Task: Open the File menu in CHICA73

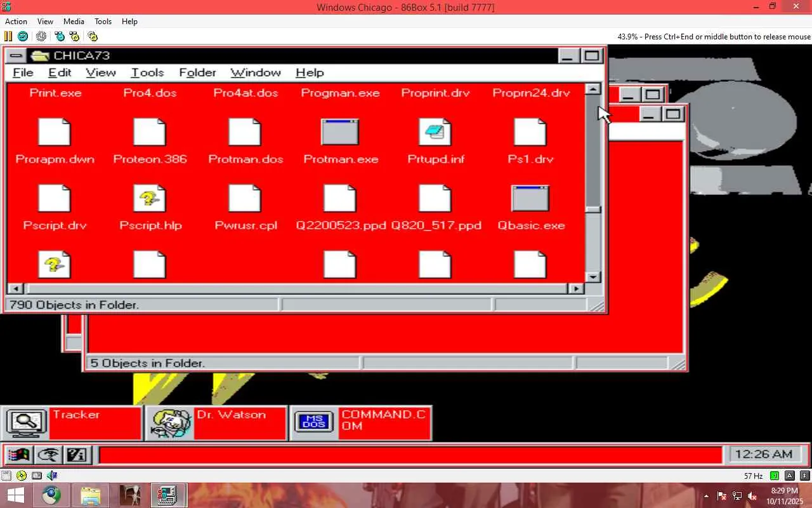Action: point(23,73)
